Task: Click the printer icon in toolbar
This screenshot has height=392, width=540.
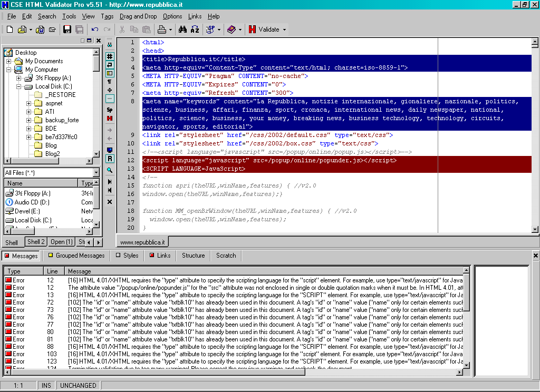Action: pos(162,30)
